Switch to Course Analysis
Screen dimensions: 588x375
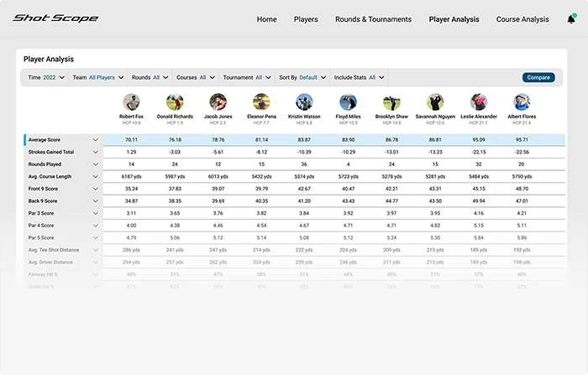click(x=522, y=19)
